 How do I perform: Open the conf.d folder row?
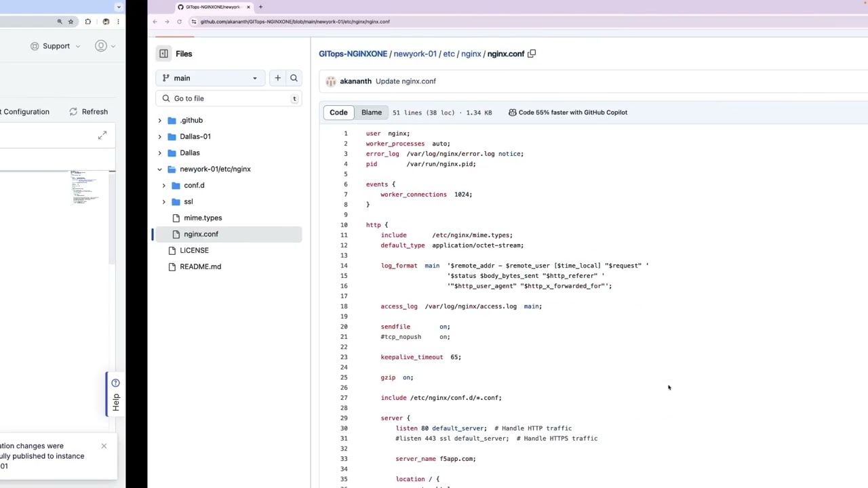[229, 185]
